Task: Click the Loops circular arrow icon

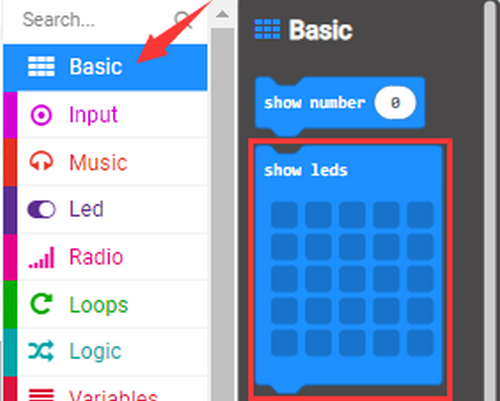Action: (x=41, y=304)
